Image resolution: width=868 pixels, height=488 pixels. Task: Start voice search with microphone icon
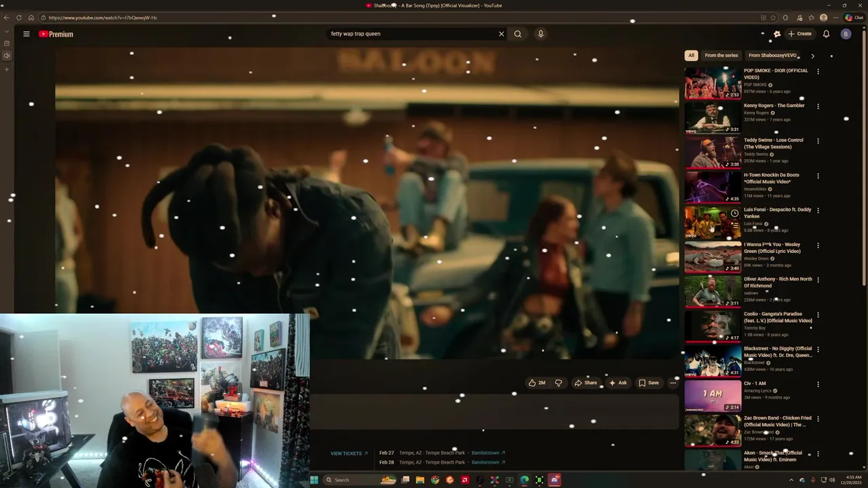tap(540, 34)
